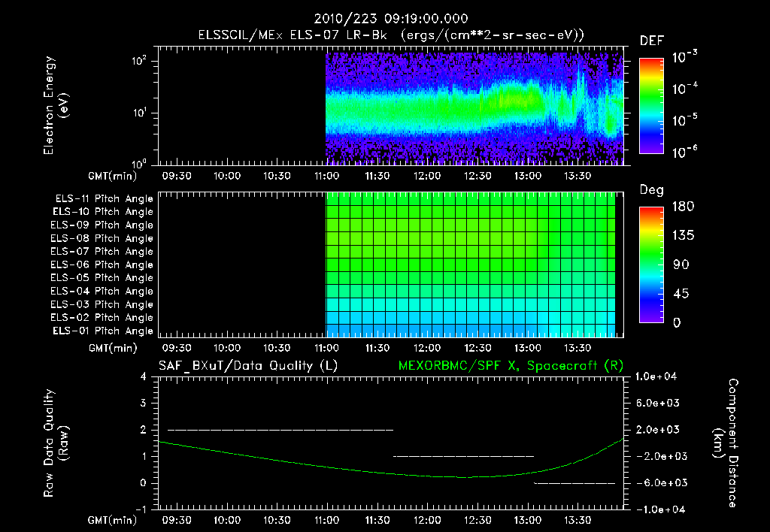Click the 10^-4 DEF scale value

684,89
